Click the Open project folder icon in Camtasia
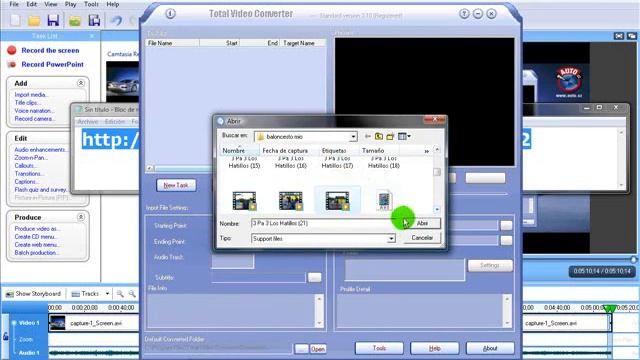640x360 pixels. pyautogui.click(x=34, y=20)
